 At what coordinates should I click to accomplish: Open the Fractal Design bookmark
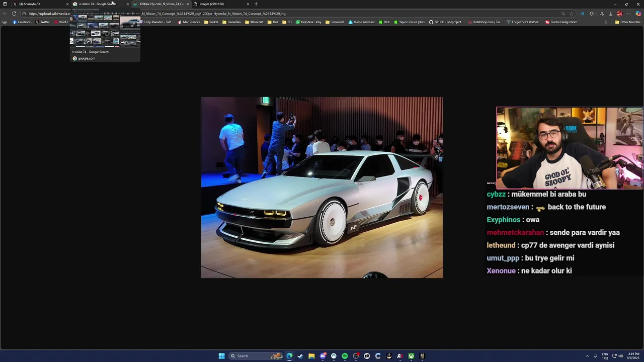(561, 22)
